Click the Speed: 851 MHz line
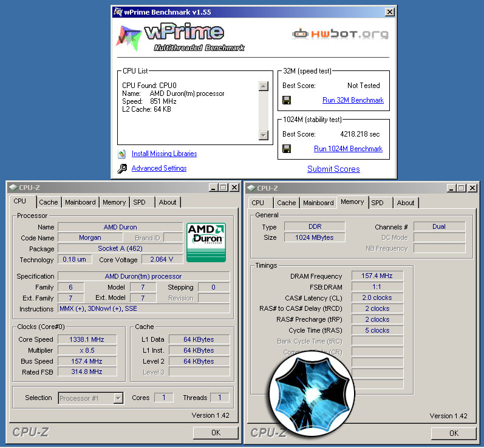This screenshot has height=448, width=484. 149,101
